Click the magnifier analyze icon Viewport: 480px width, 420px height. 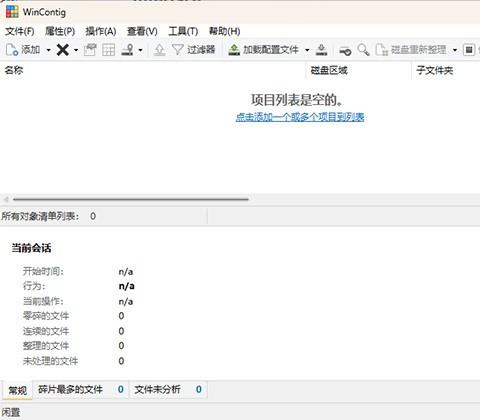[363, 50]
